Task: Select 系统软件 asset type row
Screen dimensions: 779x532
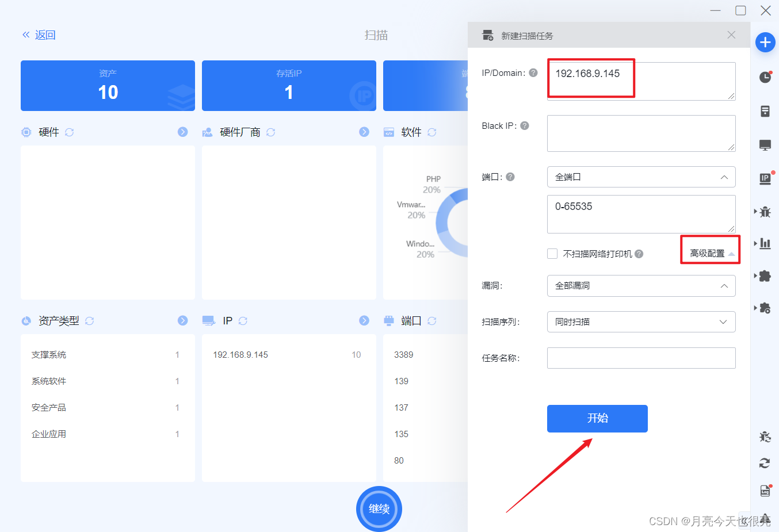Action: pyautogui.click(x=108, y=381)
